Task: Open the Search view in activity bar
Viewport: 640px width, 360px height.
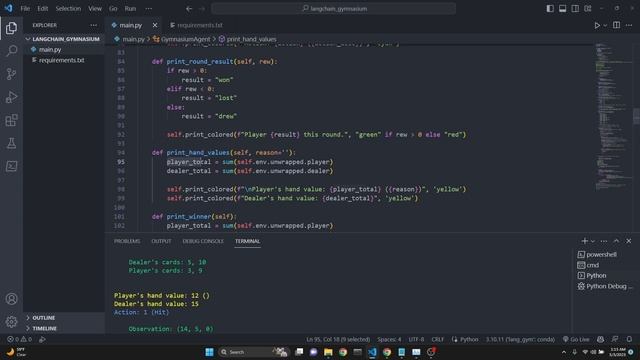Action: tap(11, 51)
